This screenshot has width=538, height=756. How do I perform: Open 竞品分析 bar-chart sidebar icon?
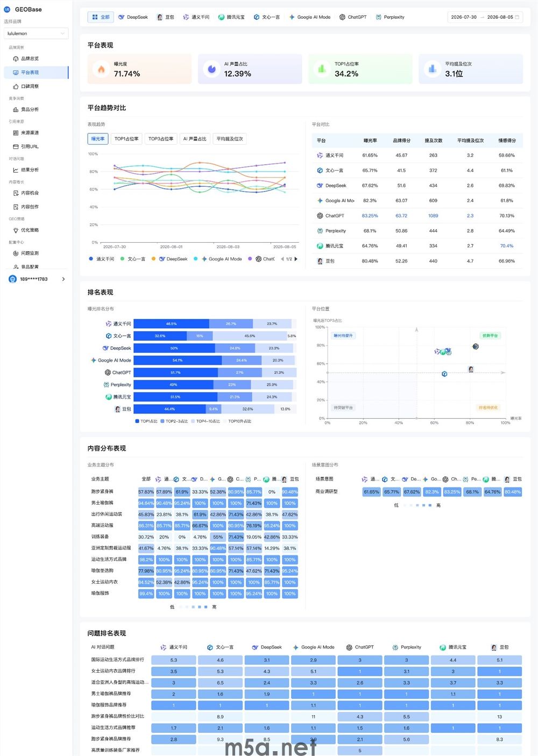tap(16, 109)
